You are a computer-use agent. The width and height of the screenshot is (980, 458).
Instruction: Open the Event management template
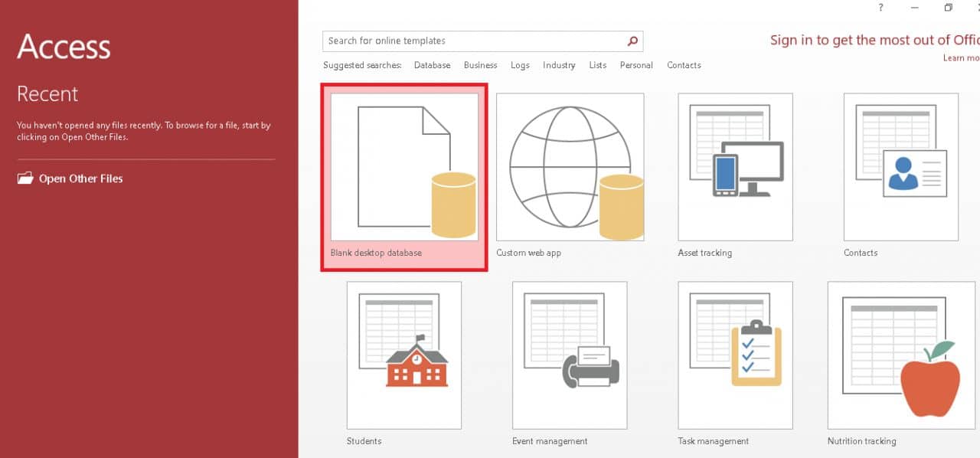(570, 355)
